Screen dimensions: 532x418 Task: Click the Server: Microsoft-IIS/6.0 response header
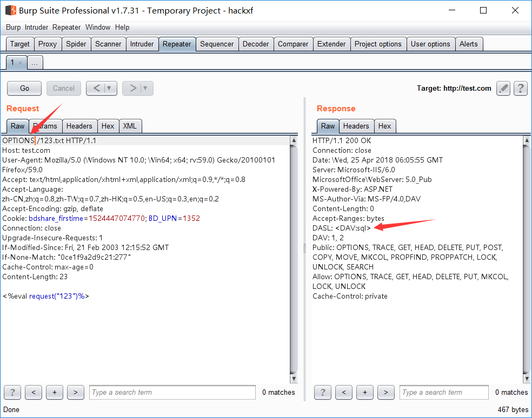click(354, 170)
